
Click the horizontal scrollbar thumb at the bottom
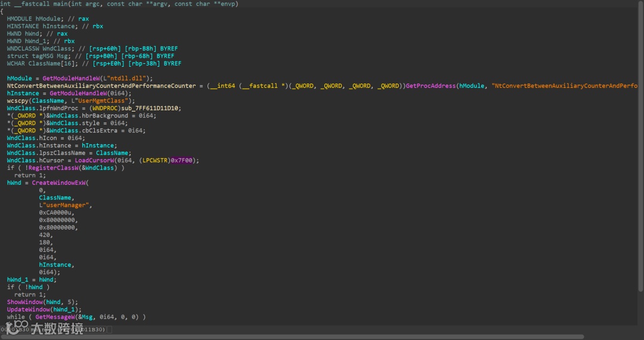(x=292, y=336)
